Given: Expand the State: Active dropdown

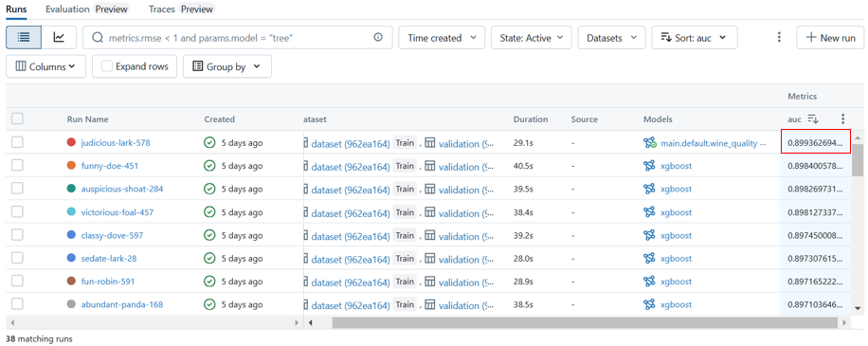Looking at the screenshot, I should 531,38.
